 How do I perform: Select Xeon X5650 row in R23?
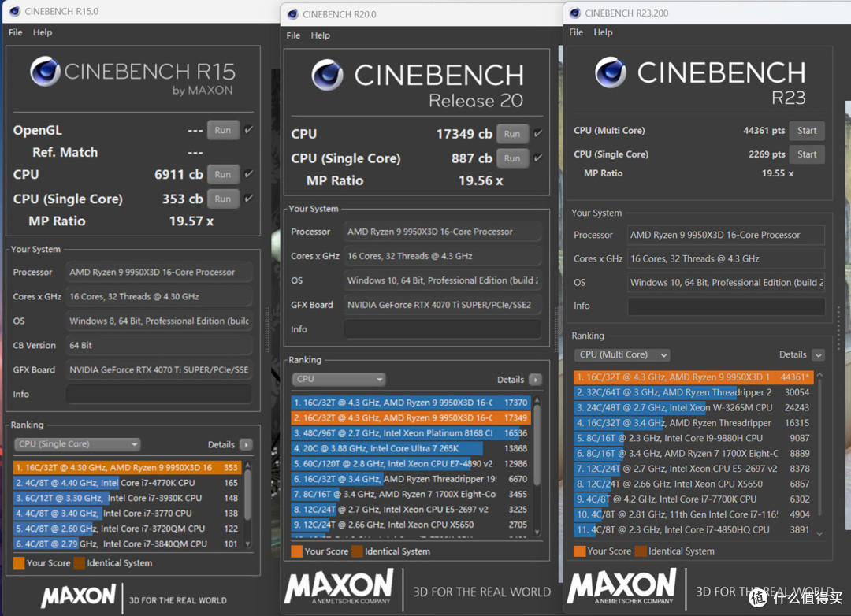coord(693,483)
